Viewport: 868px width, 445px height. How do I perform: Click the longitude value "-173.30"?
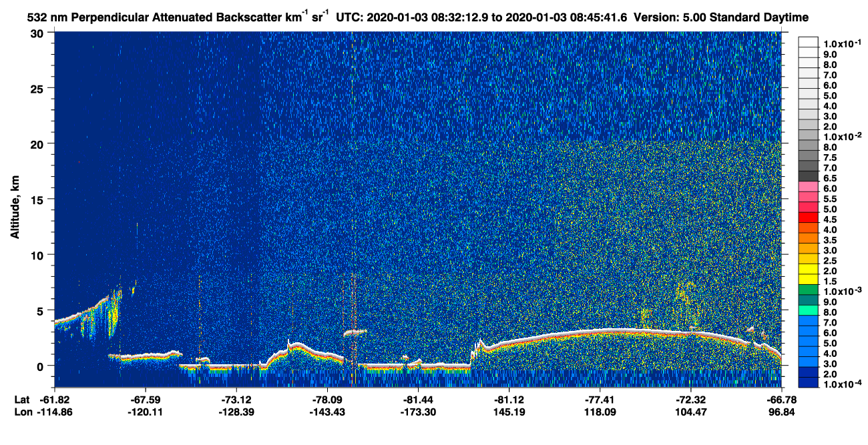[417, 412]
